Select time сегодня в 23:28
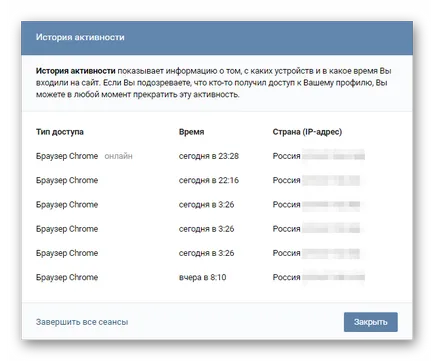 point(209,156)
